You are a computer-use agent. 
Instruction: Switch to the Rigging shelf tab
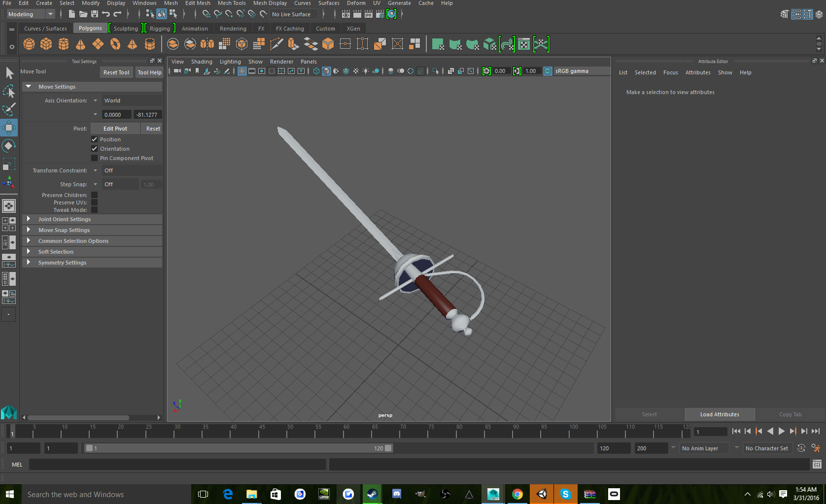click(160, 28)
